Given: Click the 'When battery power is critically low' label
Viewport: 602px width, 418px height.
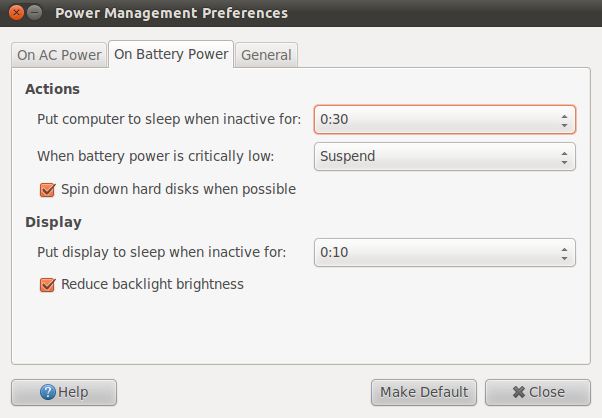Looking at the screenshot, I should click(x=155, y=156).
